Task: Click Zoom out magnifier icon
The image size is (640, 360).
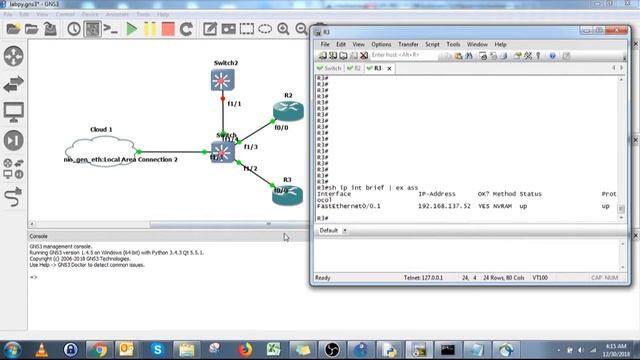Action: pyautogui.click(x=301, y=29)
